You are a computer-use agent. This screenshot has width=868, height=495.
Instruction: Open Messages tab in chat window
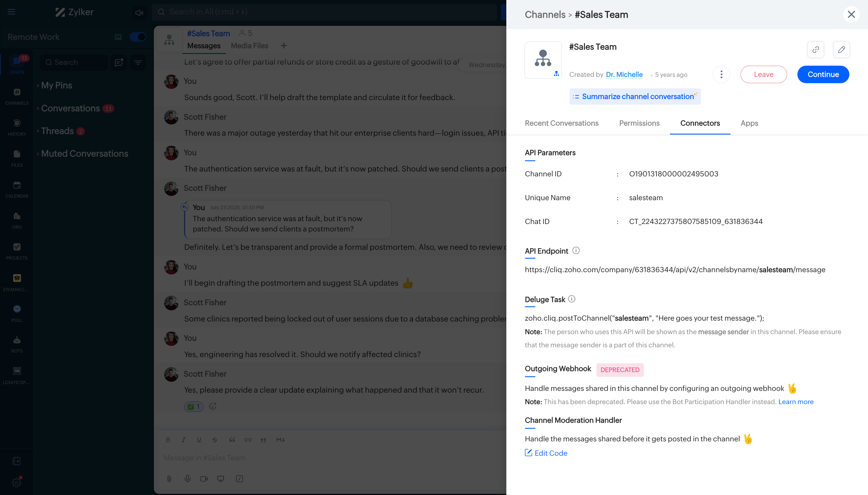tap(204, 46)
